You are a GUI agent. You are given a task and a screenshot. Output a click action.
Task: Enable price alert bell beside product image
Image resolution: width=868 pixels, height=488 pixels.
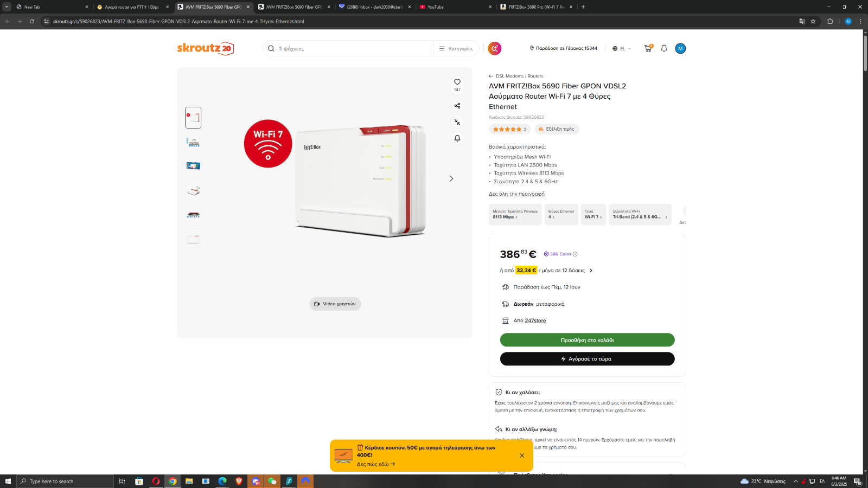click(x=457, y=138)
